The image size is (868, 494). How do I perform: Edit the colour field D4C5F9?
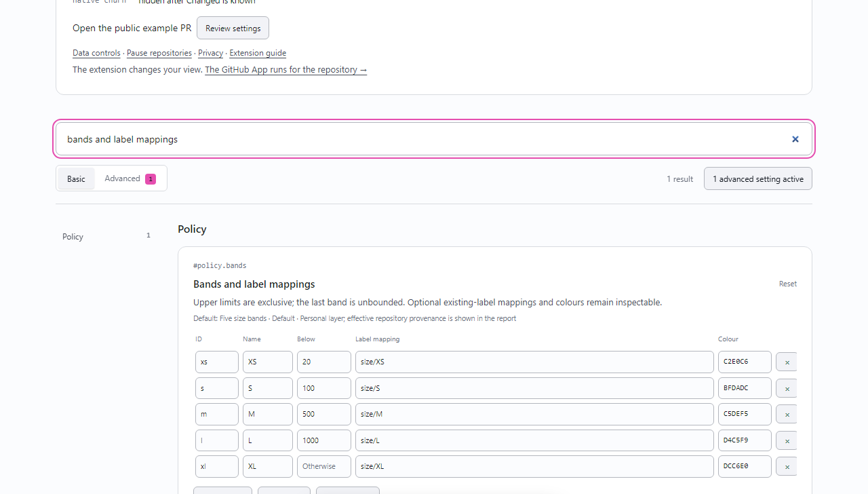745,440
